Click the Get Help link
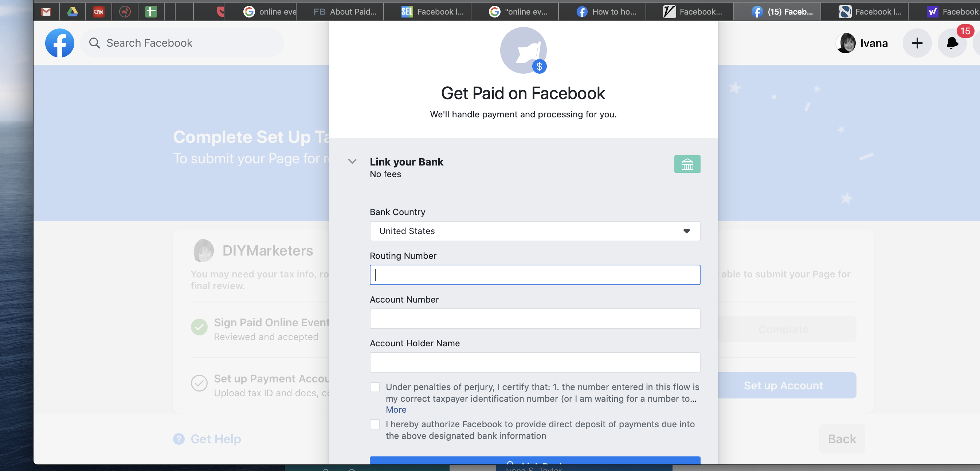 tap(216, 439)
